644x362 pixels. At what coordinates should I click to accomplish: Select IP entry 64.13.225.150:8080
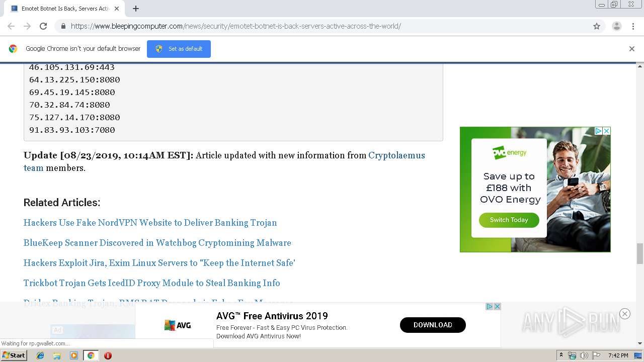74,79
